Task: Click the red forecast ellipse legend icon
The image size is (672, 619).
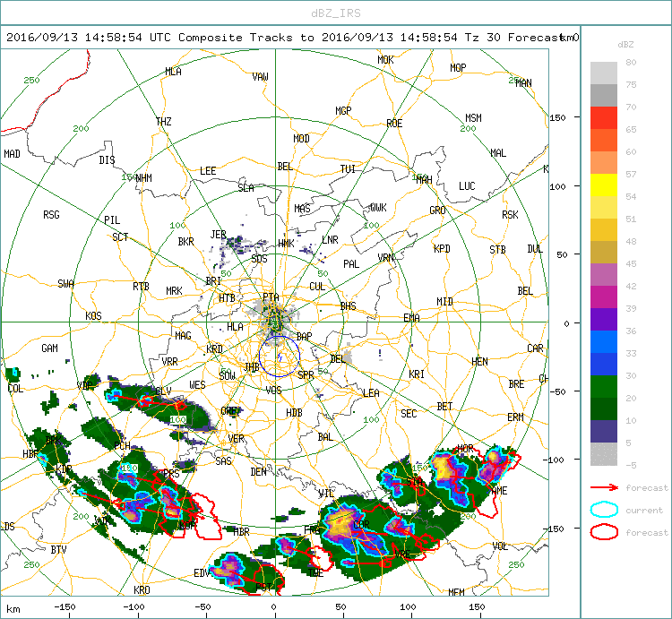Action: point(604,532)
